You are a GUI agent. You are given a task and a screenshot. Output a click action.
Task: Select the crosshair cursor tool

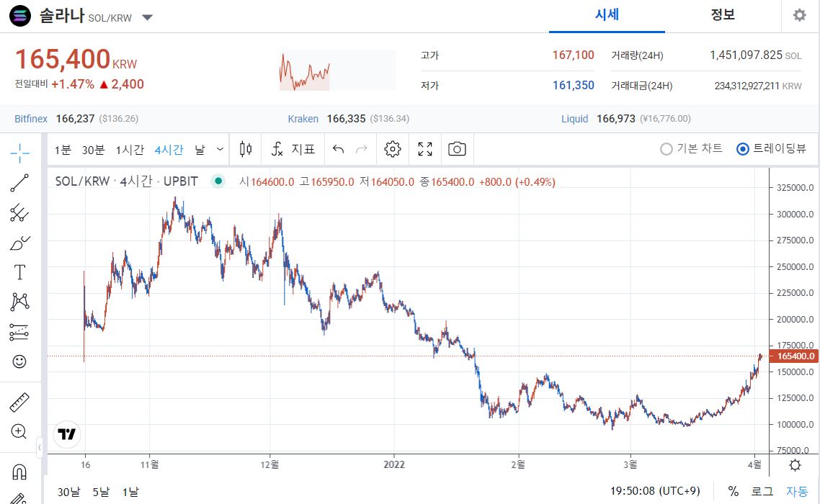click(x=20, y=153)
